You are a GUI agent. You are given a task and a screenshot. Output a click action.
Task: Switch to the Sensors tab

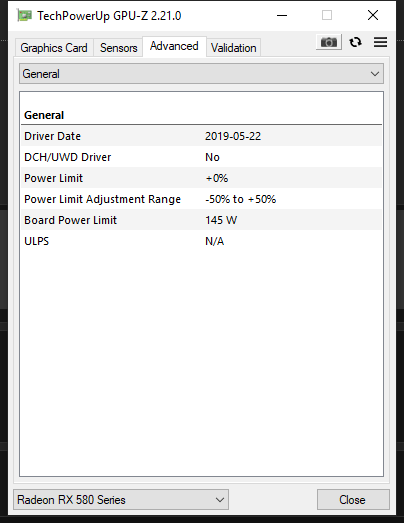pos(118,48)
